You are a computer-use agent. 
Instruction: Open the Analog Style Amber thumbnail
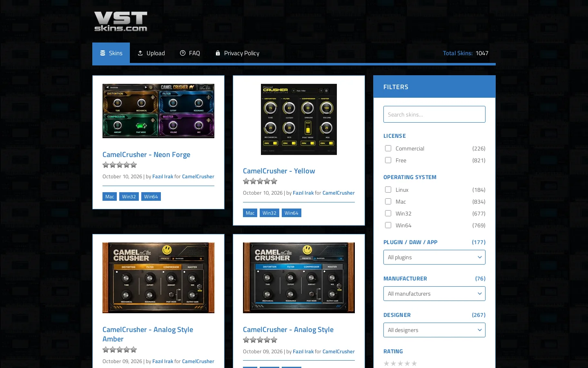[158, 278]
